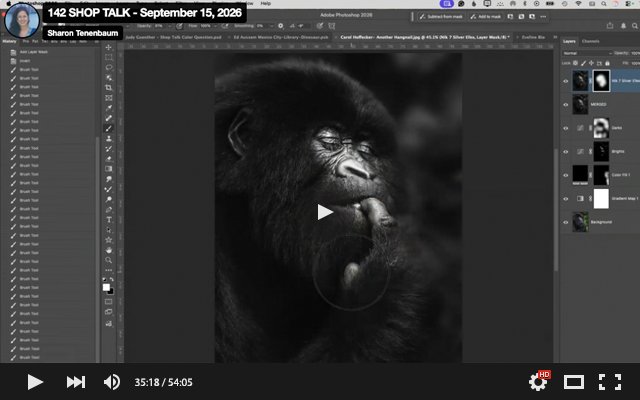Open Photoshop share icon at top right

click(610, 26)
